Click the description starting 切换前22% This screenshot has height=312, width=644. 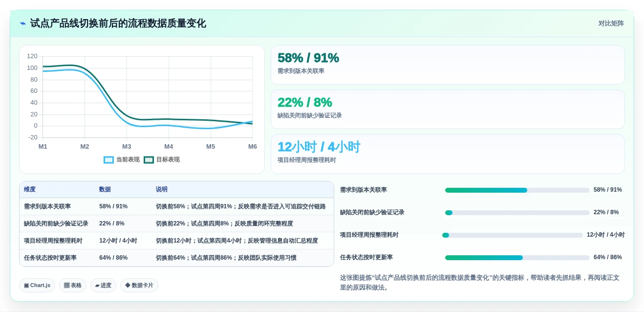click(224, 224)
